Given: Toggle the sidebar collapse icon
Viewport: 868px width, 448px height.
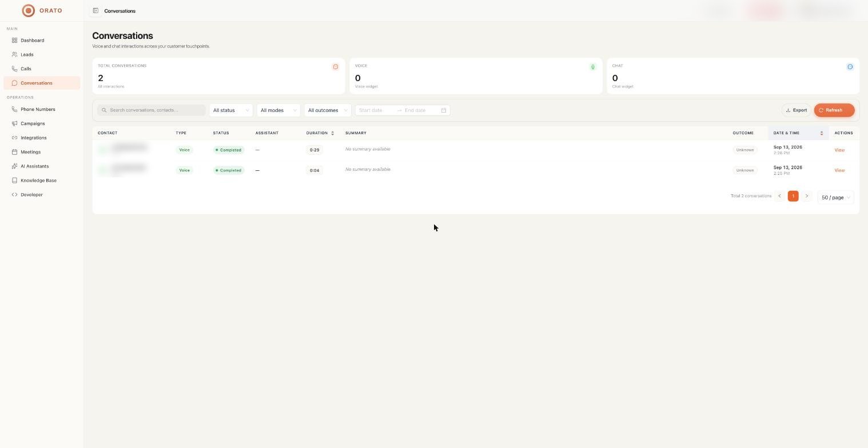Looking at the screenshot, I should (x=95, y=11).
